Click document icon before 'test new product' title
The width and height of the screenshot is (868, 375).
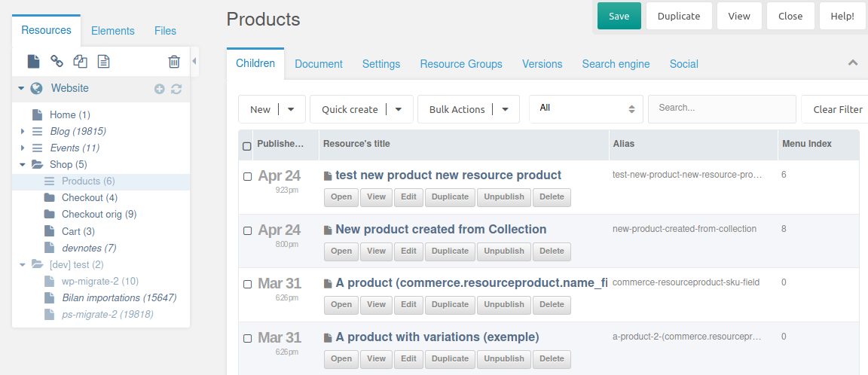(328, 176)
